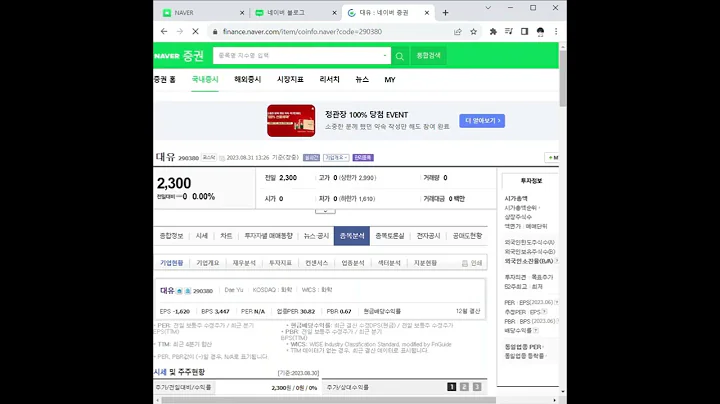
Task: Show page 3 of 주가/상대수익률
Action: click(x=477, y=387)
